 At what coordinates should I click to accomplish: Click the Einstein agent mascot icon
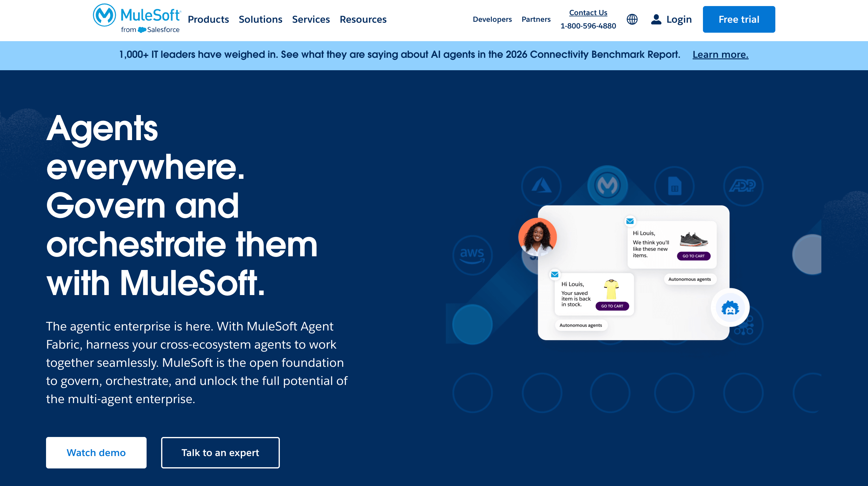730,307
